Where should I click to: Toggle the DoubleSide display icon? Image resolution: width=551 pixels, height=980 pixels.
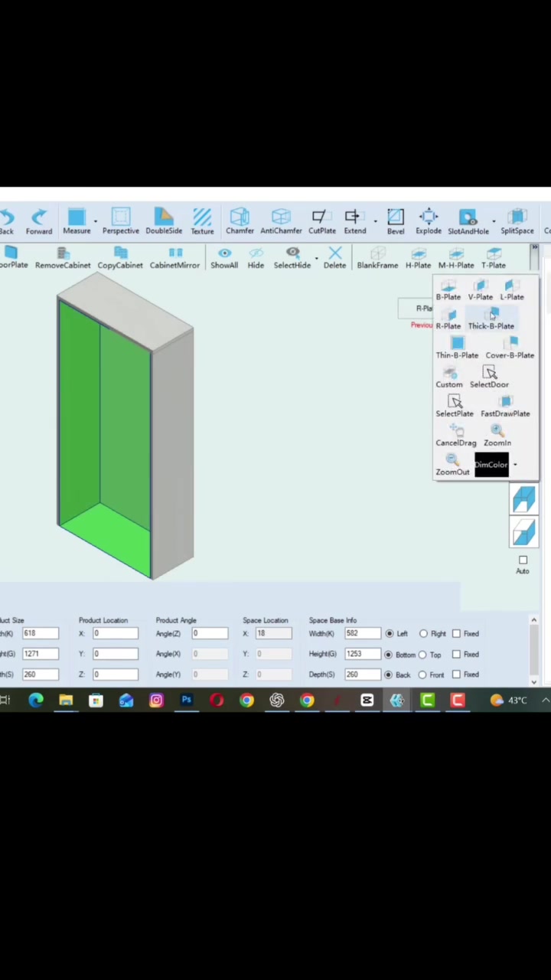point(164,221)
